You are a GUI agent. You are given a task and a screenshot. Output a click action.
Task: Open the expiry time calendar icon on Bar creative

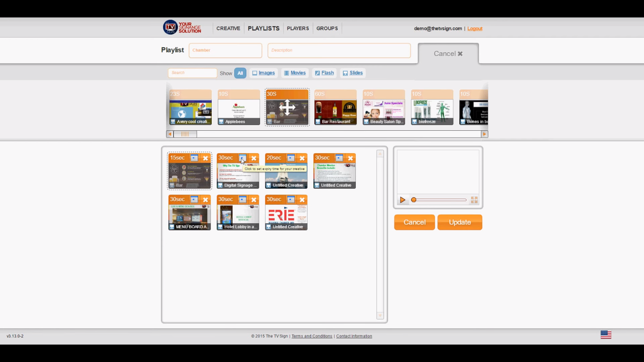[195, 158]
